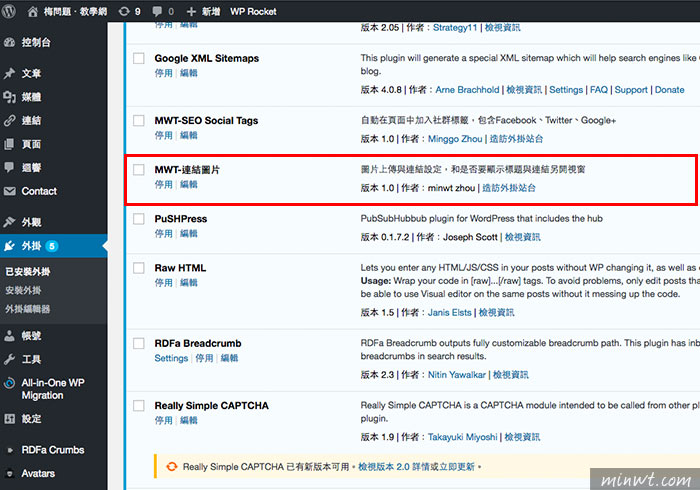This screenshot has height=490, width=700.
Task: Click 編輯 under MWT-連結圖片
Action: pyautogui.click(x=189, y=184)
